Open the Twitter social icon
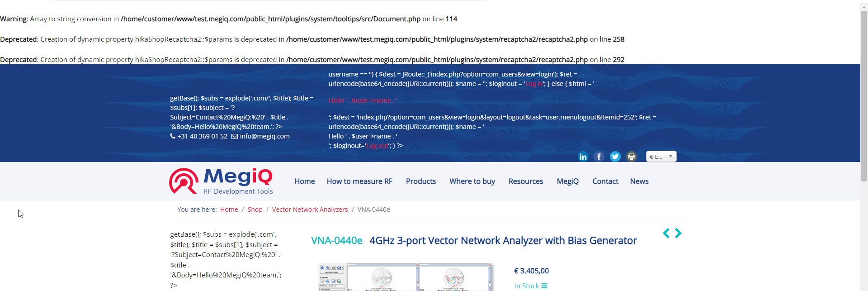This screenshot has height=291, width=868. click(x=615, y=157)
